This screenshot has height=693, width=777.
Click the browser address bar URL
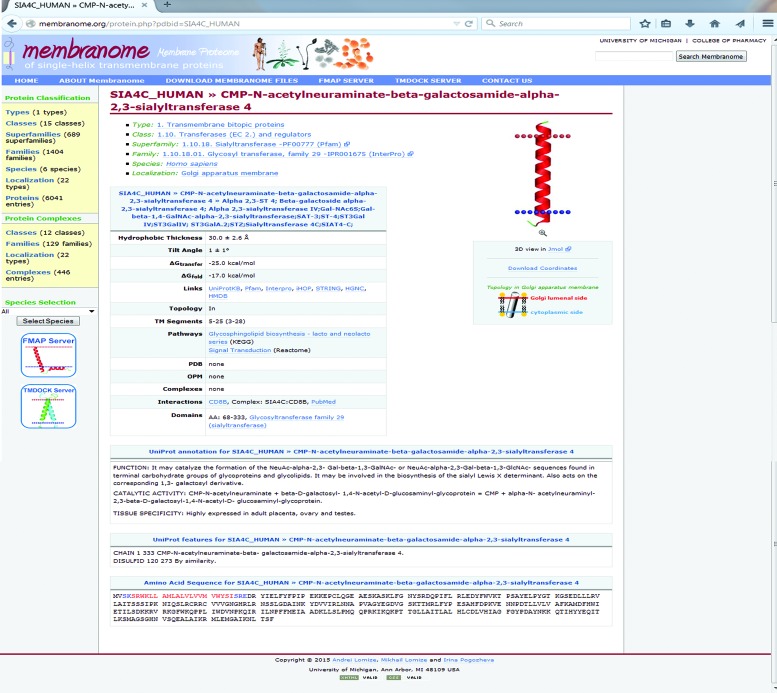tap(139, 23)
